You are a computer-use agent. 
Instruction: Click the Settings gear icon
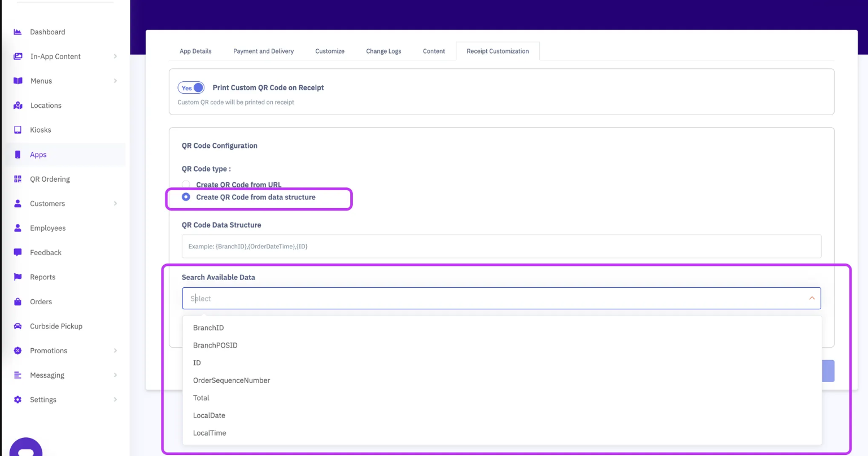click(18, 400)
